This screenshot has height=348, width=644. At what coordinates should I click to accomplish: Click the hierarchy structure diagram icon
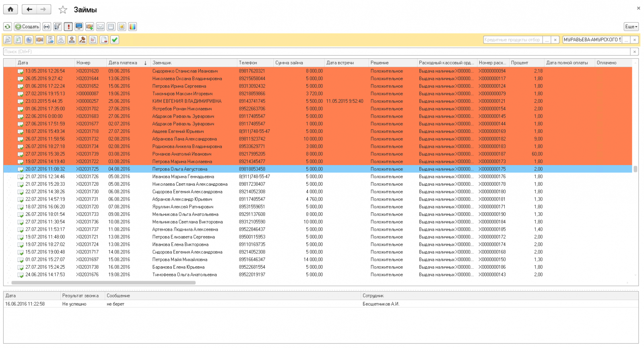tap(61, 39)
